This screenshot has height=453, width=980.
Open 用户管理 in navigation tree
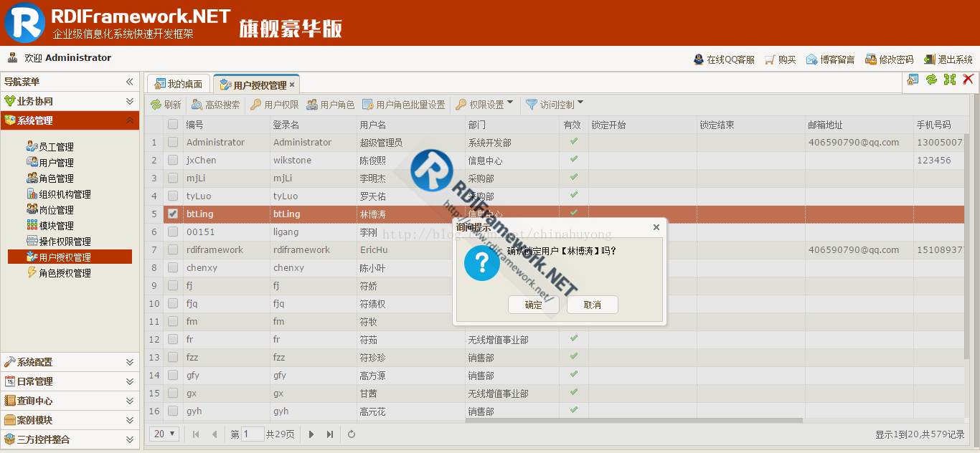(x=56, y=163)
